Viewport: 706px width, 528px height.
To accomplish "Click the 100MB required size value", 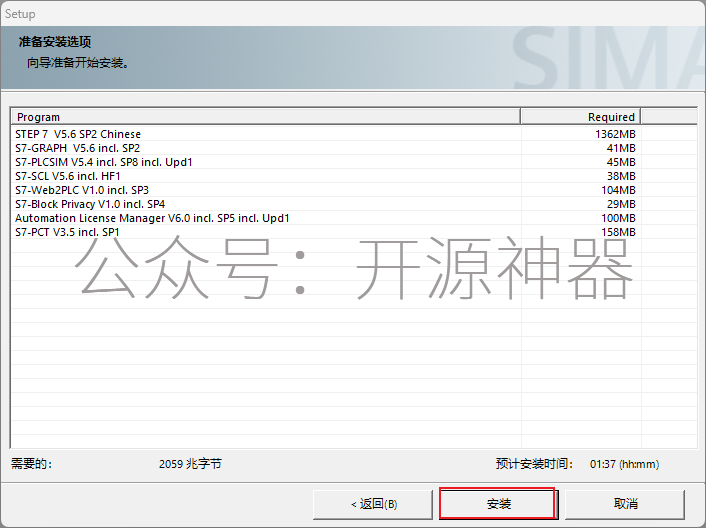I will [618, 218].
